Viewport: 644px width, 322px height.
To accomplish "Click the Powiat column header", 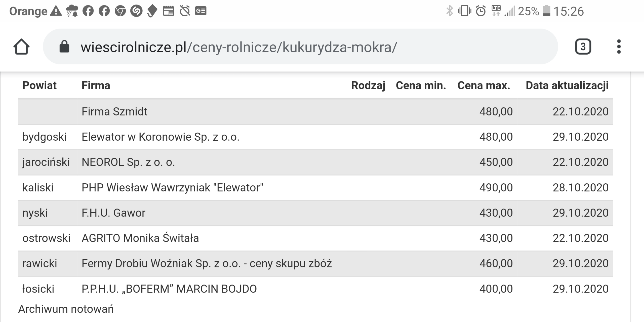I will (x=39, y=86).
